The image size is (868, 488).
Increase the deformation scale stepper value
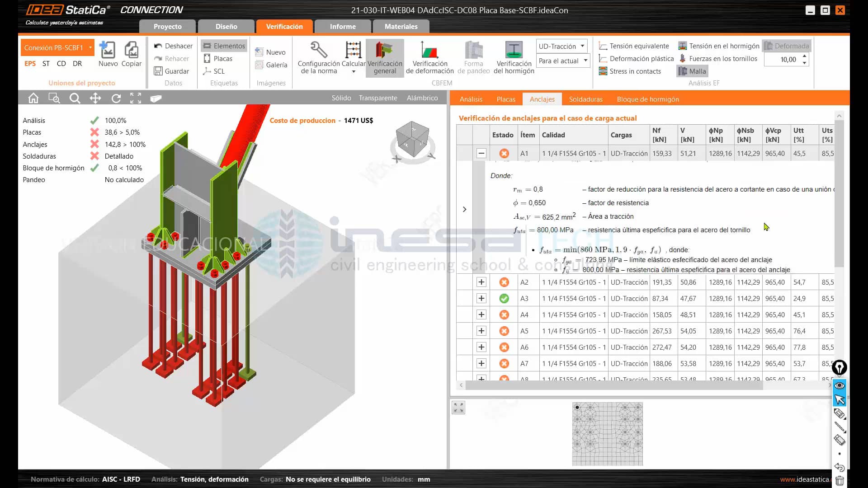(x=804, y=56)
